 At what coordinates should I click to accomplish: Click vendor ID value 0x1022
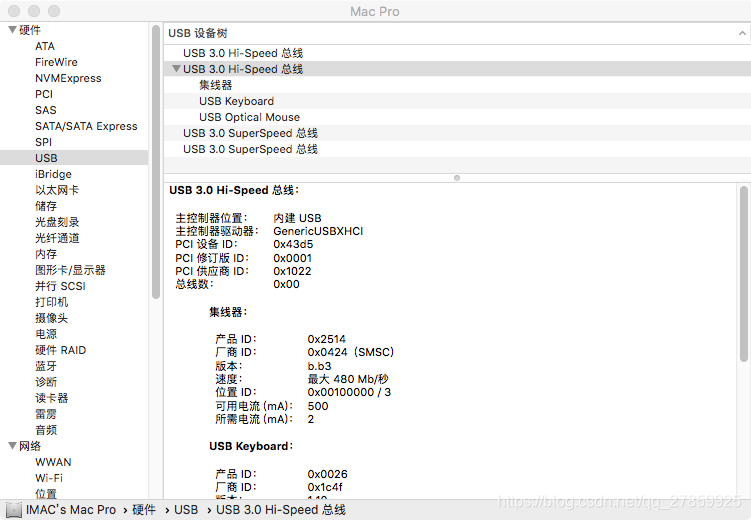coord(292,271)
